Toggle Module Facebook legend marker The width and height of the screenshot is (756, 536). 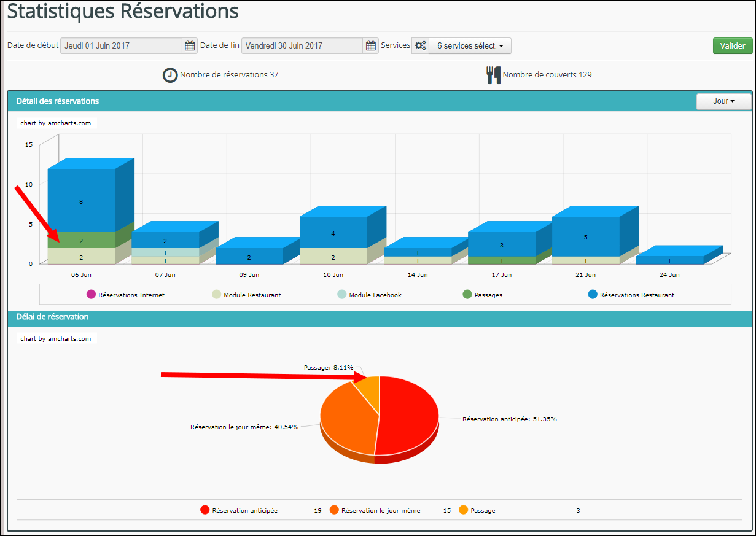pyautogui.click(x=342, y=295)
